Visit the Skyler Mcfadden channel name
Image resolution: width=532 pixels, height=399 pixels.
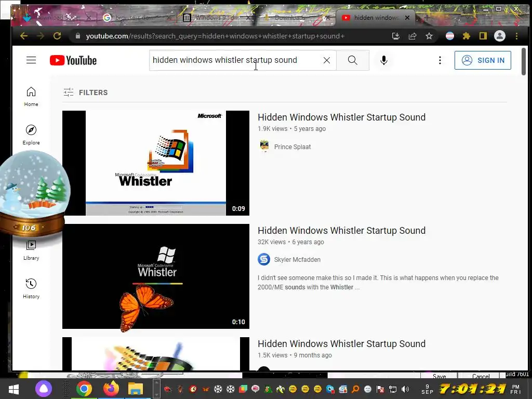[297, 260]
